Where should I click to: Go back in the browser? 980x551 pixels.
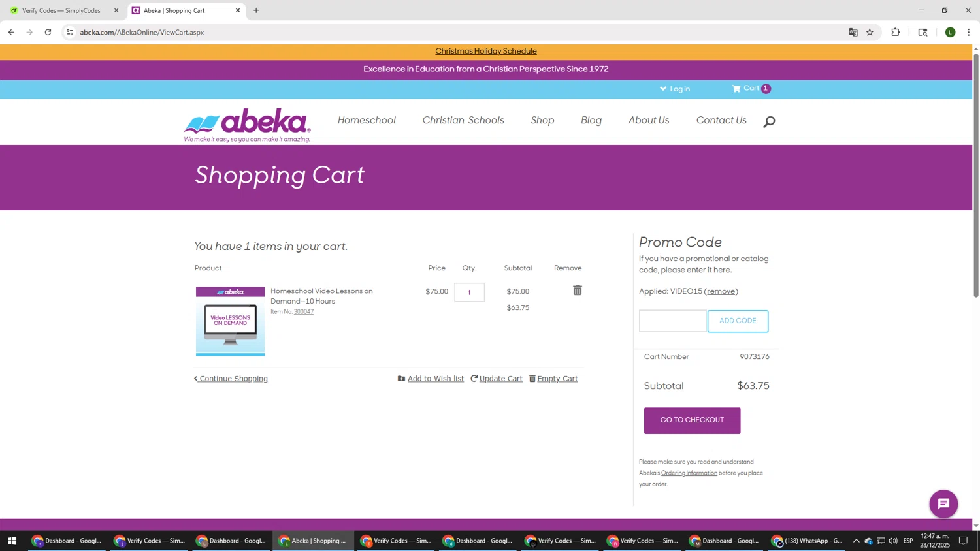coord(11,32)
